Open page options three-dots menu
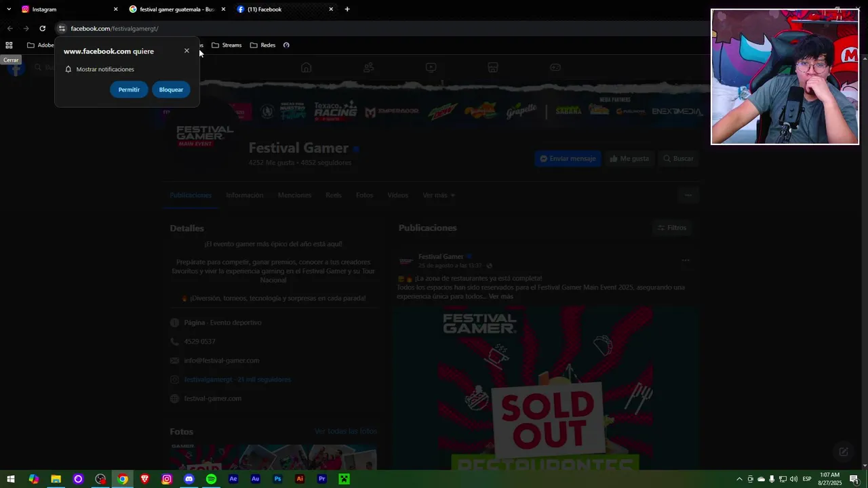The image size is (868, 488). pyautogui.click(x=688, y=195)
